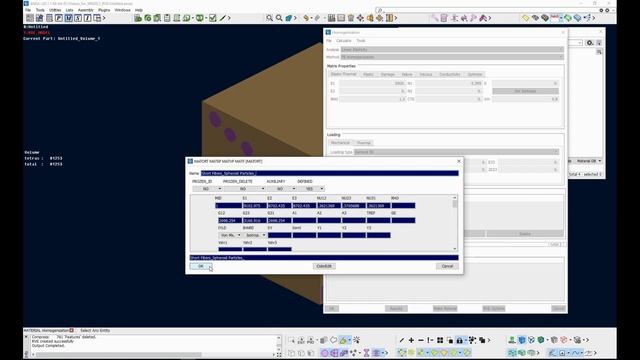The image size is (640, 360).
Task: Click the minus icon in the bottom toolbar
Action: tap(421, 340)
